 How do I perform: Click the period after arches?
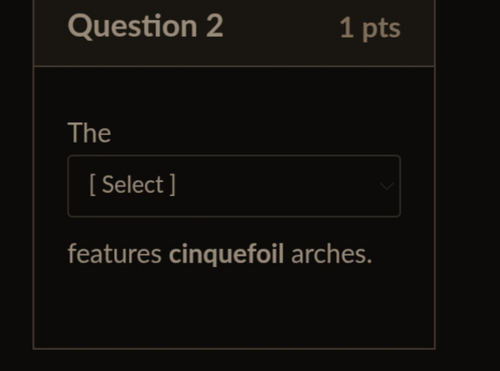click(369, 262)
